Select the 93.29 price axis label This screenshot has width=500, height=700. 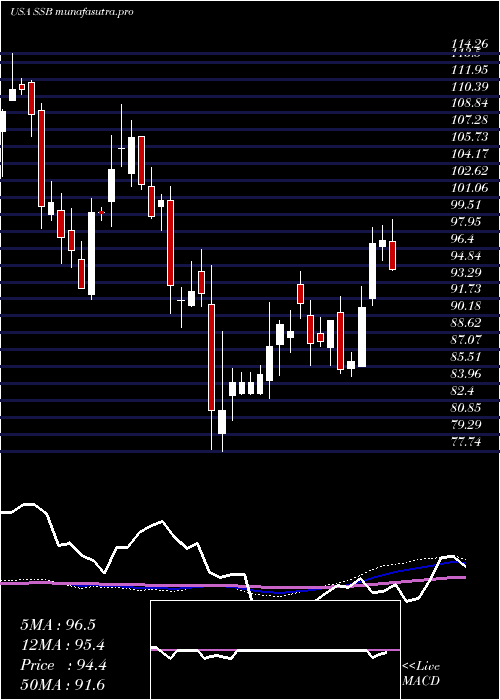click(468, 273)
